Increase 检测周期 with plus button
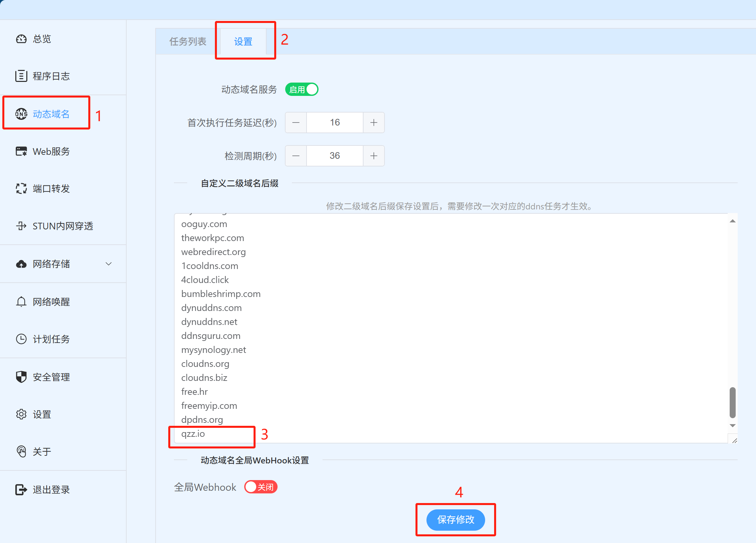Screen dimensions: 756x543 (x=373, y=155)
